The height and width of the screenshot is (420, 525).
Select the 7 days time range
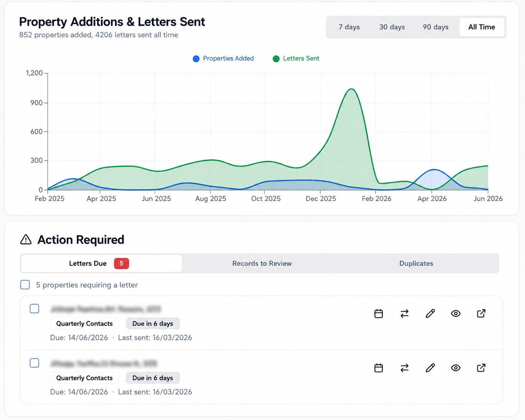(x=349, y=27)
